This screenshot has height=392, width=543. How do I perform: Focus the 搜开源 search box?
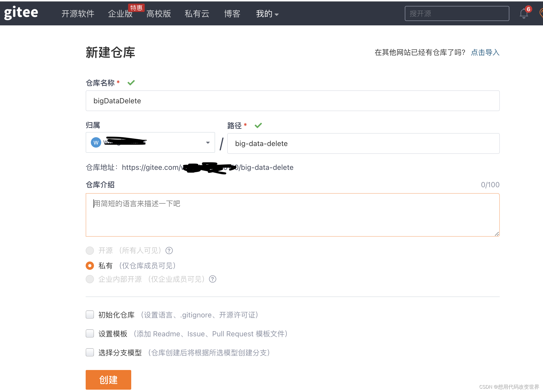pos(457,13)
